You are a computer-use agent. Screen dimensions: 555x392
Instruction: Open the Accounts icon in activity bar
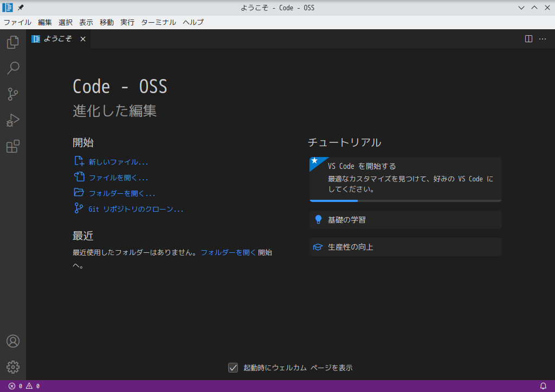click(x=13, y=341)
